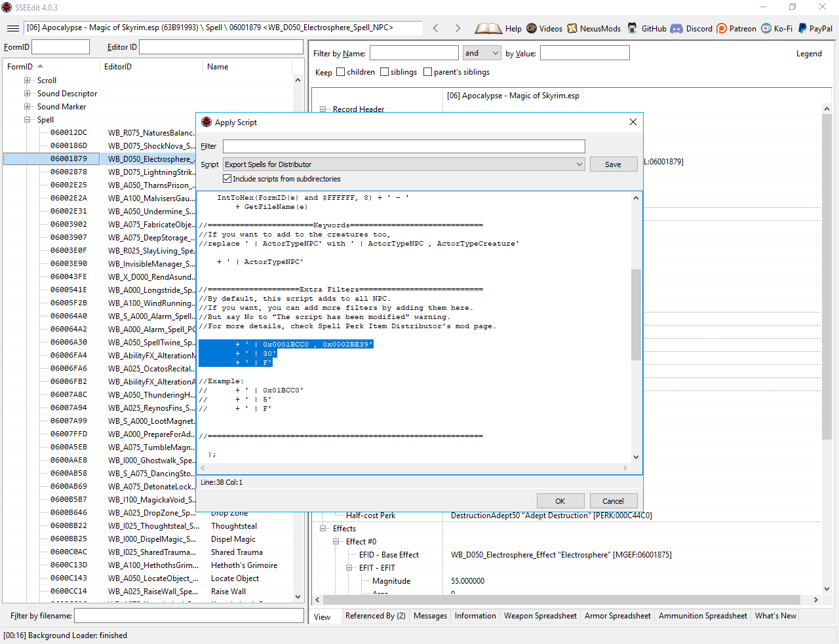Check the parent's siblings checkbox
This screenshot has width=839, height=644.
[428, 72]
